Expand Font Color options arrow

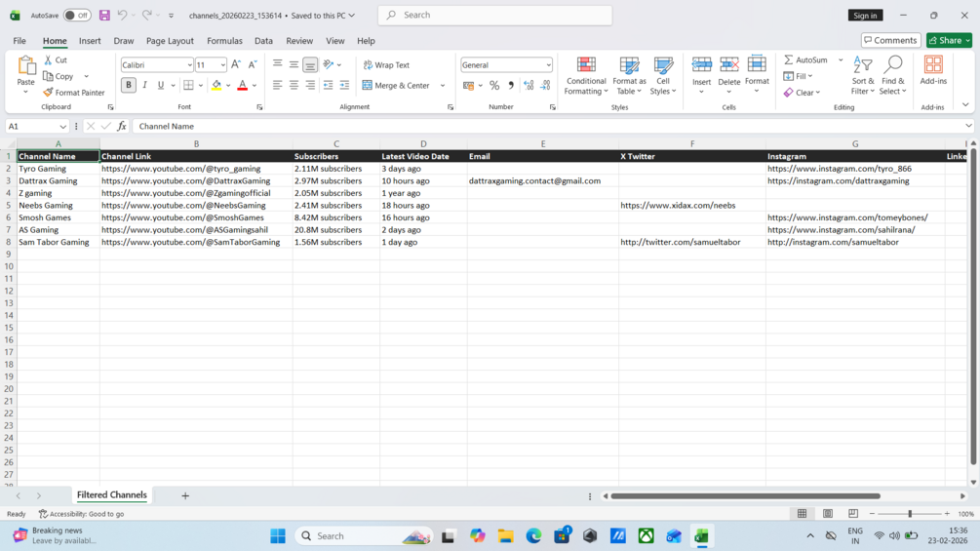(x=255, y=86)
